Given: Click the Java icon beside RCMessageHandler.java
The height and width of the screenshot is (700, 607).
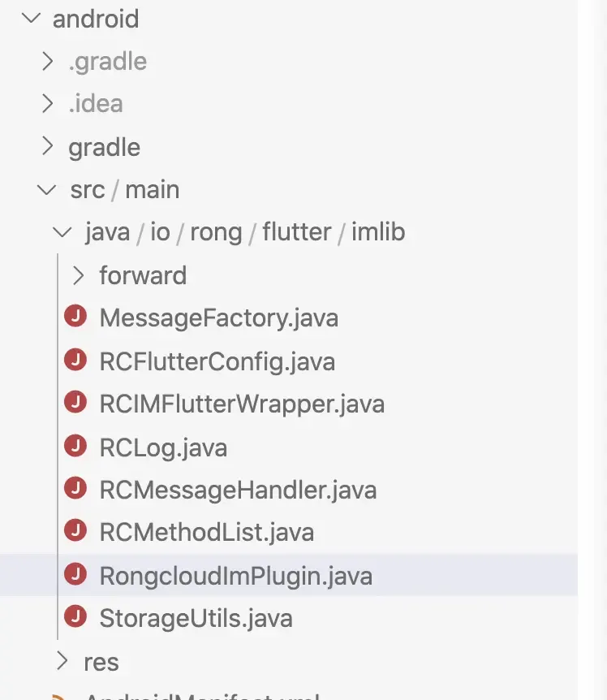Looking at the screenshot, I should tap(75, 490).
